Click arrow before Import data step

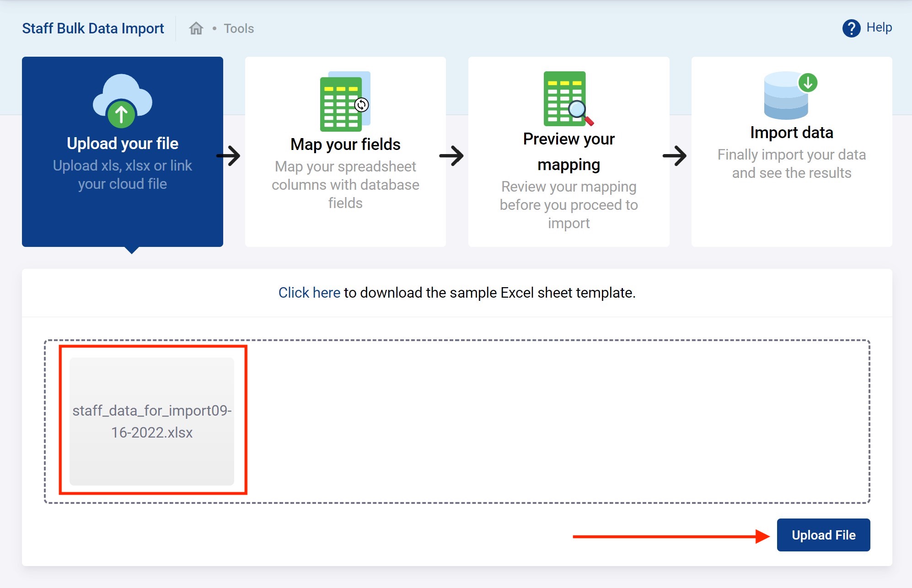[x=675, y=156]
